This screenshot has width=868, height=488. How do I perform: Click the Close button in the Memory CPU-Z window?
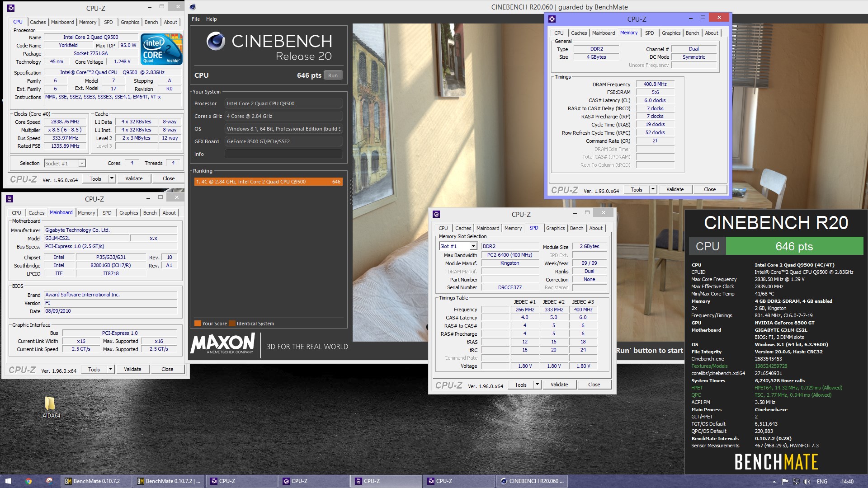(710, 189)
